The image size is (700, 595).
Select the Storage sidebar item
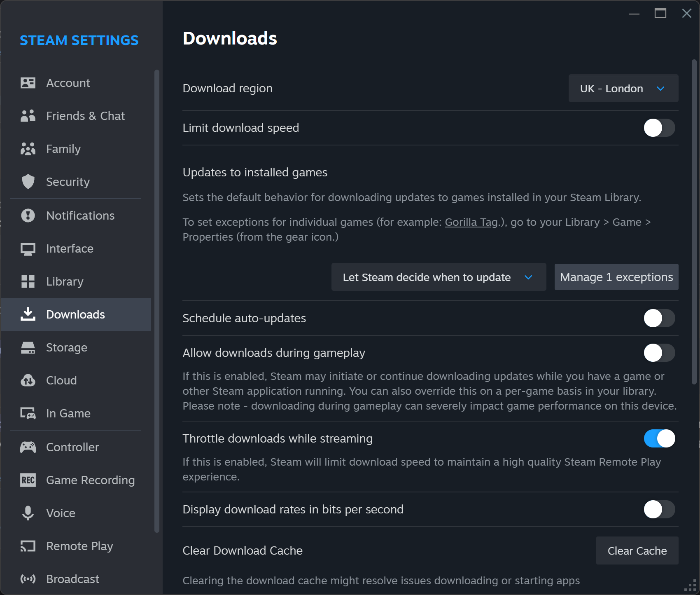[76, 347]
